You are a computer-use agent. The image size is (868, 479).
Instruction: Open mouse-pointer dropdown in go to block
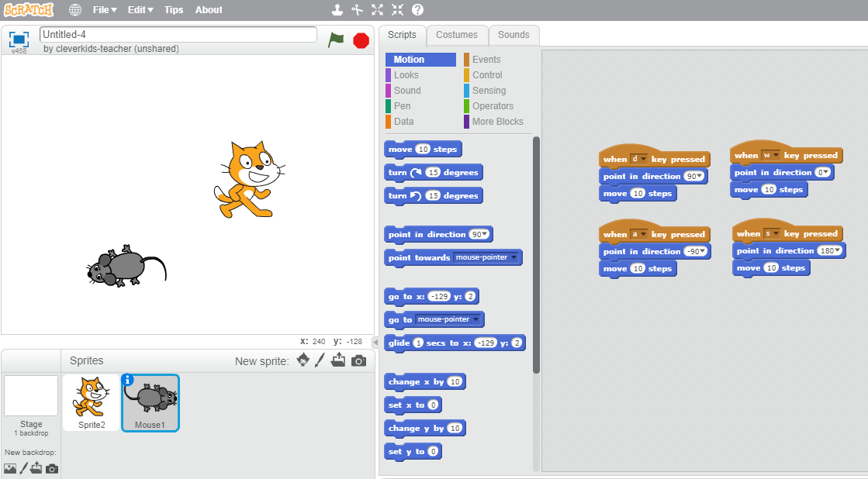(476, 319)
